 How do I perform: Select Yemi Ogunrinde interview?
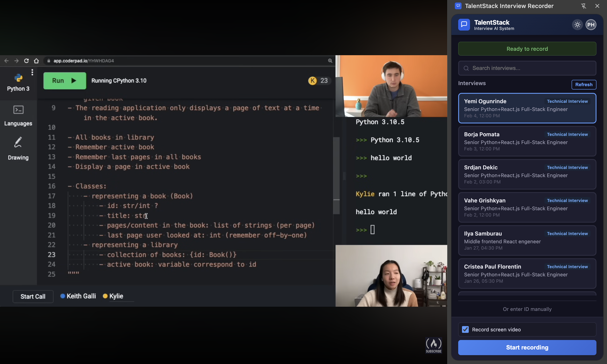(527, 108)
